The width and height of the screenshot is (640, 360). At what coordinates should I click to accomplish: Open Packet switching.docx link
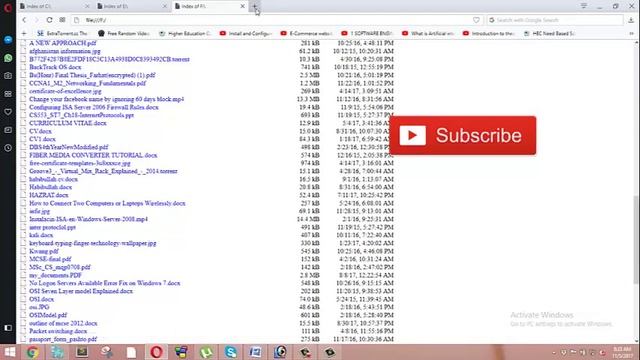tap(58, 331)
